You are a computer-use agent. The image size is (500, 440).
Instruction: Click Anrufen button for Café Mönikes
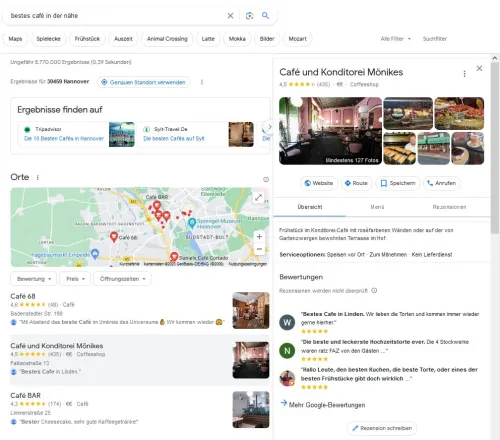[x=442, y=183]
